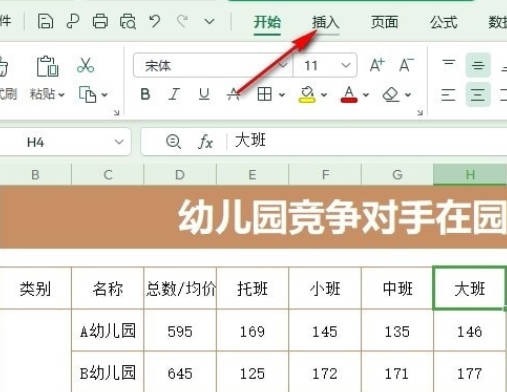Click the 名称 header cell
The height and width of the screenshot is (392, 507).
pyautogui.click(x=108, y=288)
